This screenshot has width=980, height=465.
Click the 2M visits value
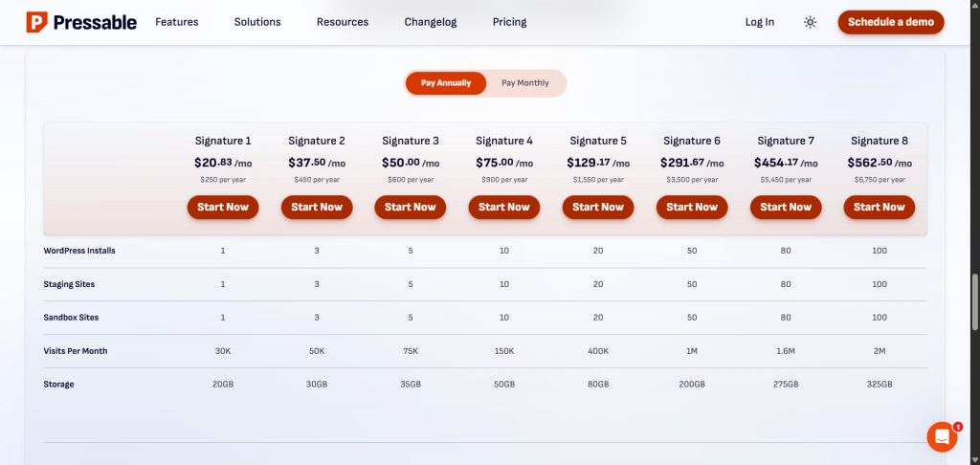[880, 351]
